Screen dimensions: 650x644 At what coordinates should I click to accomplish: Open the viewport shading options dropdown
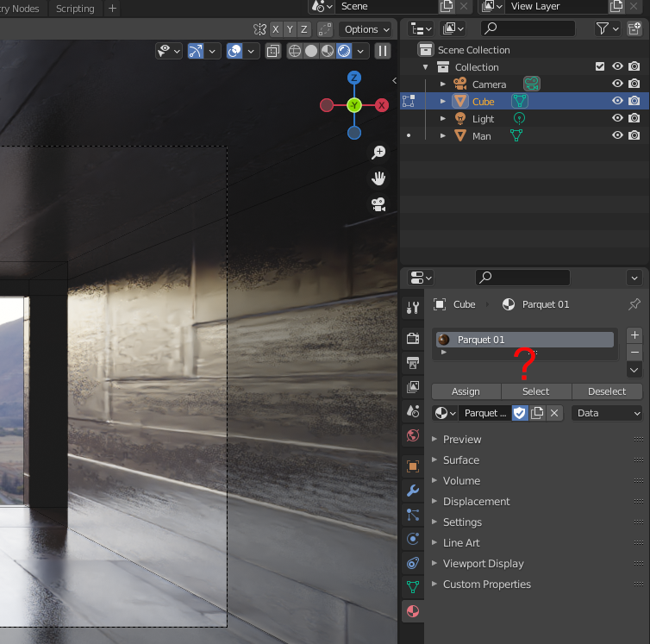[360, 51]
